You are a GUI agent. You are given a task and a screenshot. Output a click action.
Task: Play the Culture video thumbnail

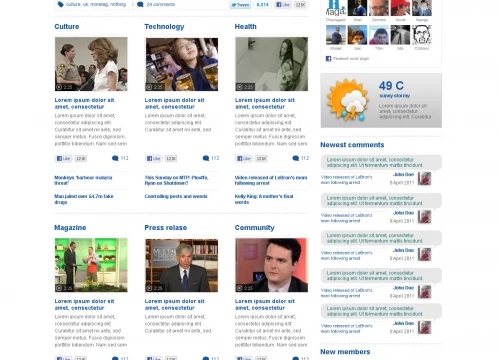coord(91,64)
